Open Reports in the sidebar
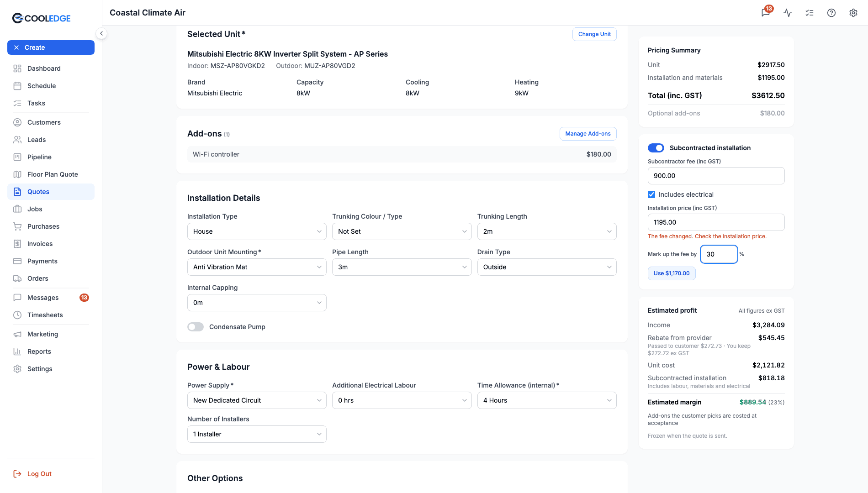Screen dimensions: 868x493 (51, 351)
